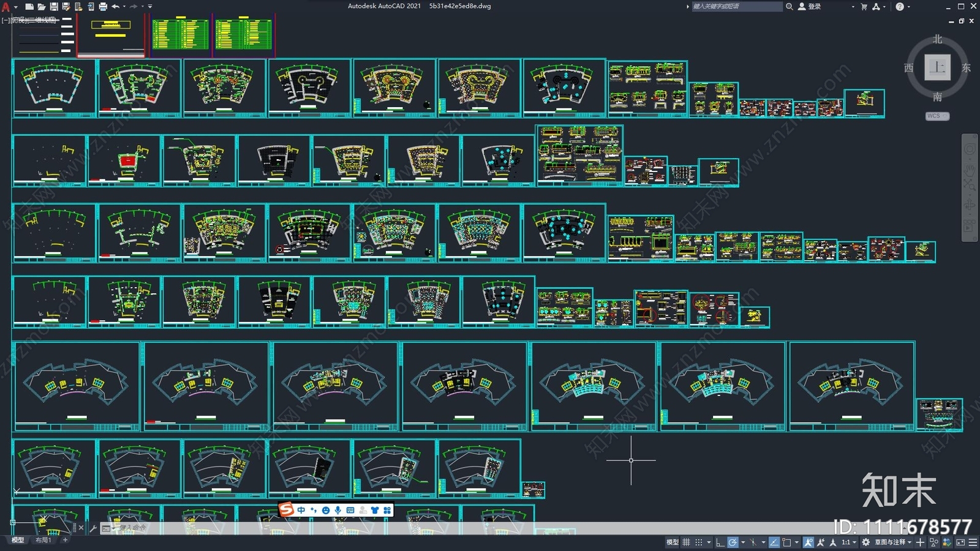This screenshot has height=551, width=980.
Task: Toggle Sogou Chinese 中 input mode
Action: [x=301, y=510]
